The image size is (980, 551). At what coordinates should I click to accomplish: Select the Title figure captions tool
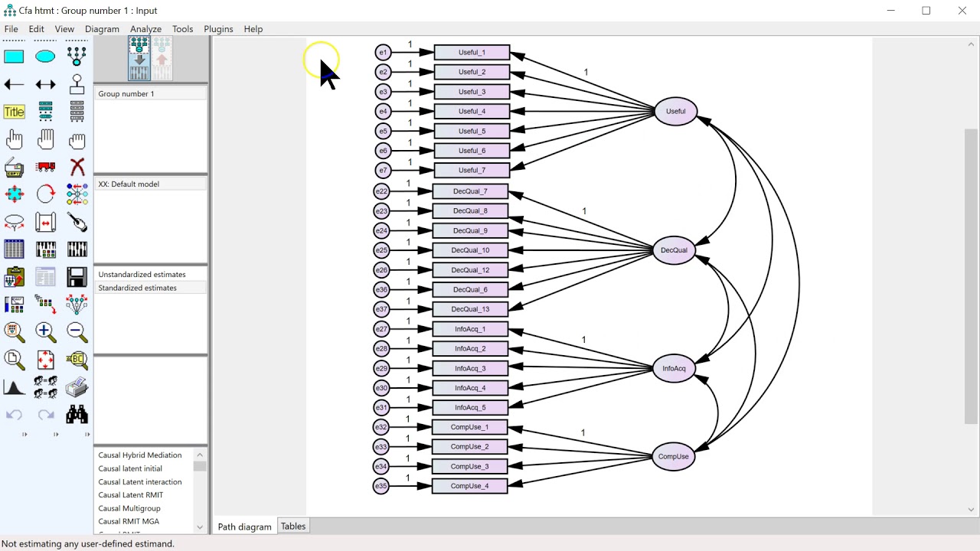point(14,112)
